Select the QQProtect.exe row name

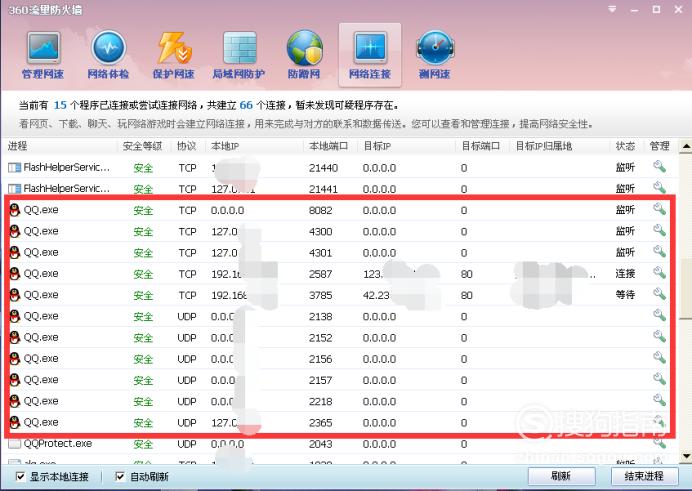coord(58,443)
